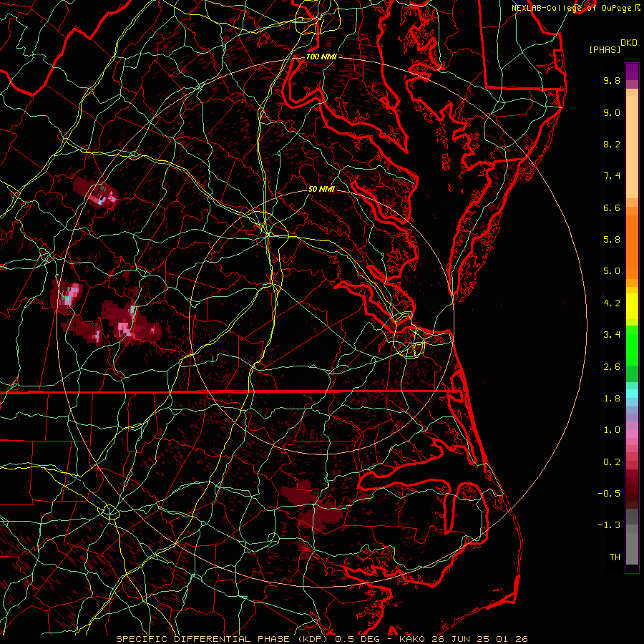Click the DKD label above the color bar
644x644 pixels.
click(x=629, y=43)
